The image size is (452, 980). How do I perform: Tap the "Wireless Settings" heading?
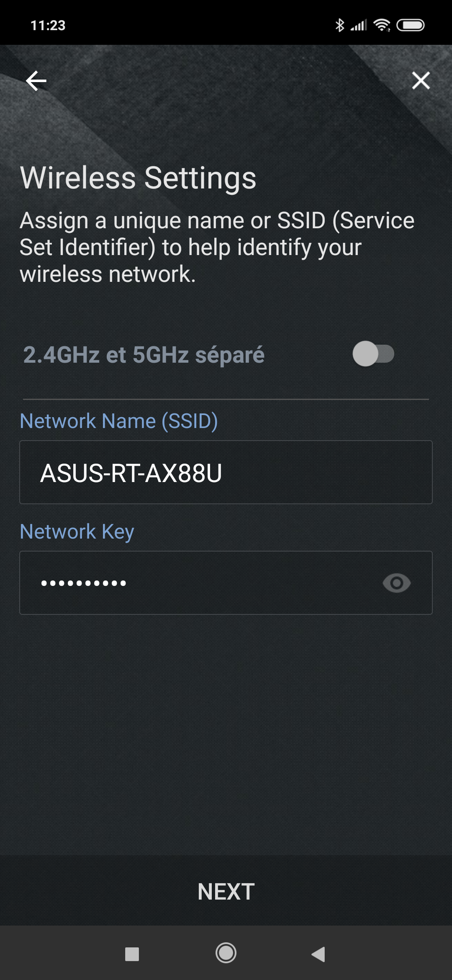138,178
